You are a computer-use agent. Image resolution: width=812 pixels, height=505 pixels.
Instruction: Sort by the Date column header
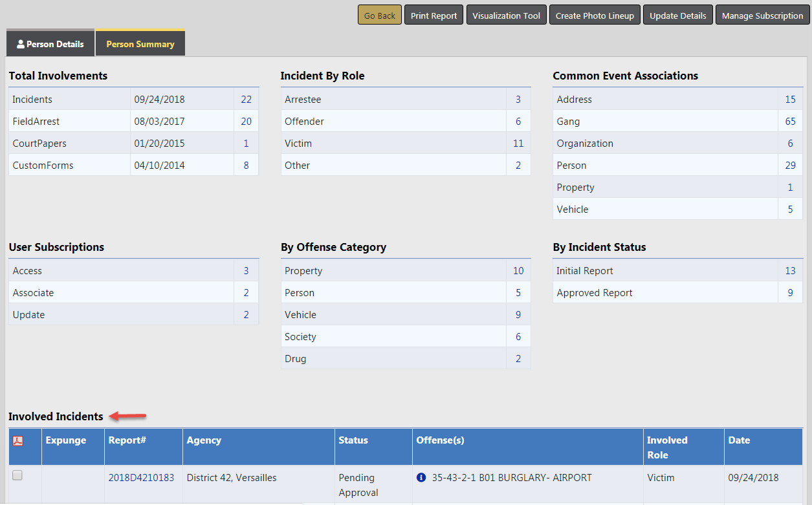coord(739,440)
